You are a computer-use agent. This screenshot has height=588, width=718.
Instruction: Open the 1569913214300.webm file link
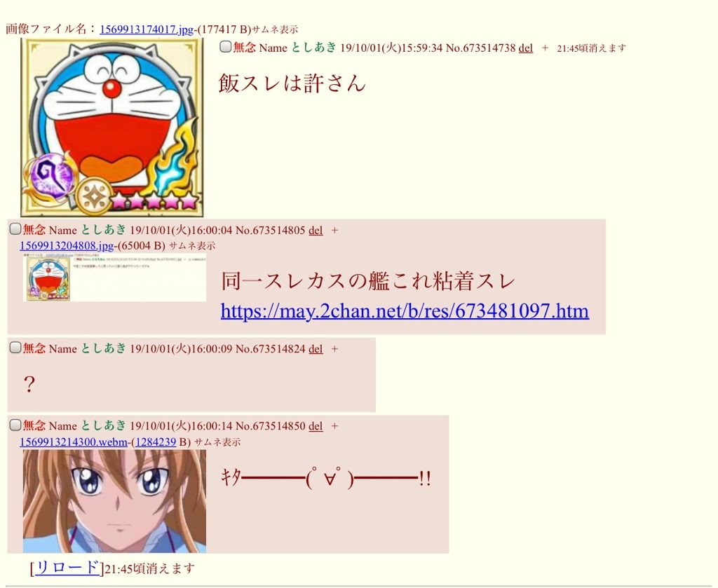pos(74,442)
